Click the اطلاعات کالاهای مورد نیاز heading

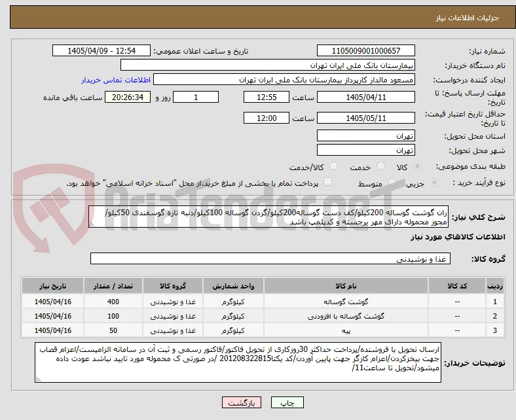point(458,237)
